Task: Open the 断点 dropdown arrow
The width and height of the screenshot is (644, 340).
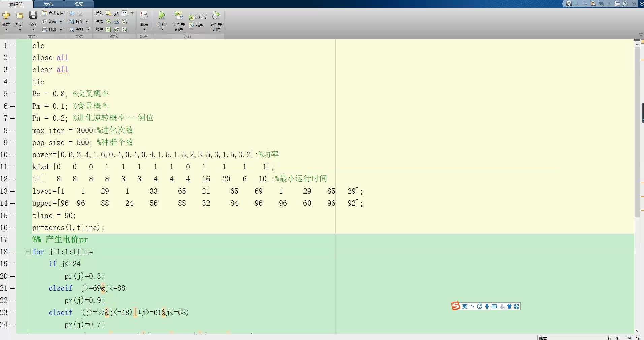Action: (144, 30)
